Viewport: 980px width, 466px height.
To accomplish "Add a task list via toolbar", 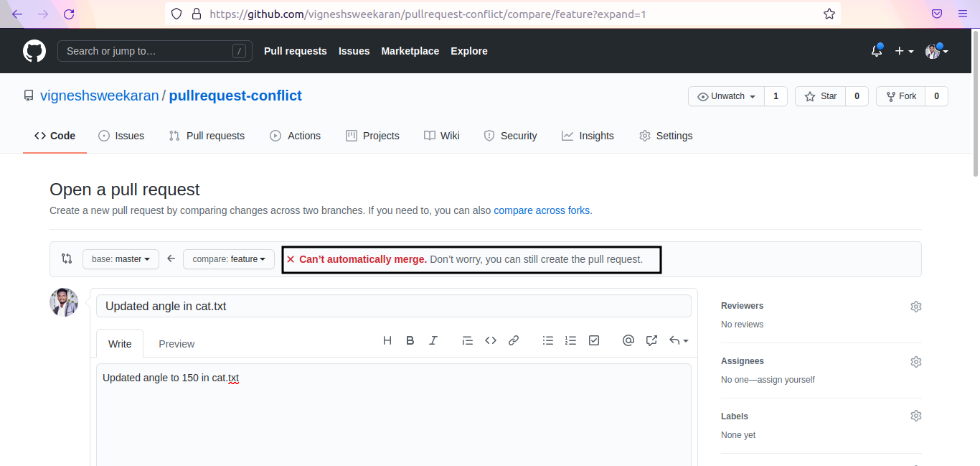I will coord(594,341).
